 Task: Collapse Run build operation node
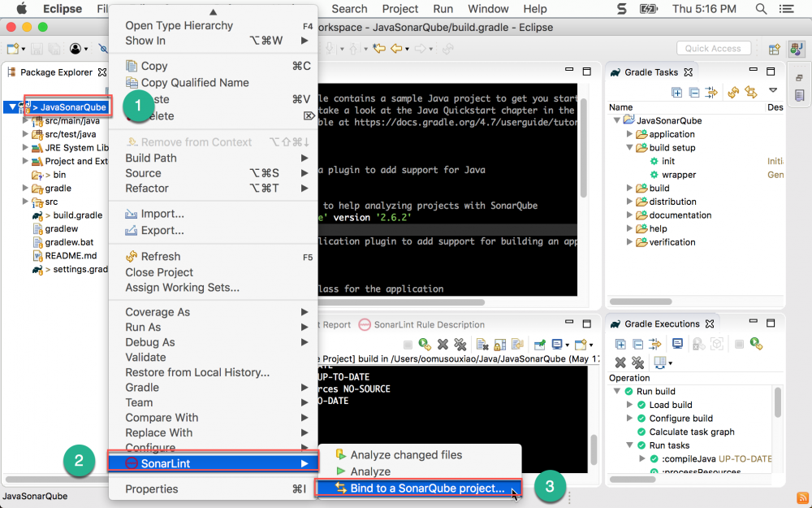[x=617, y=392]
